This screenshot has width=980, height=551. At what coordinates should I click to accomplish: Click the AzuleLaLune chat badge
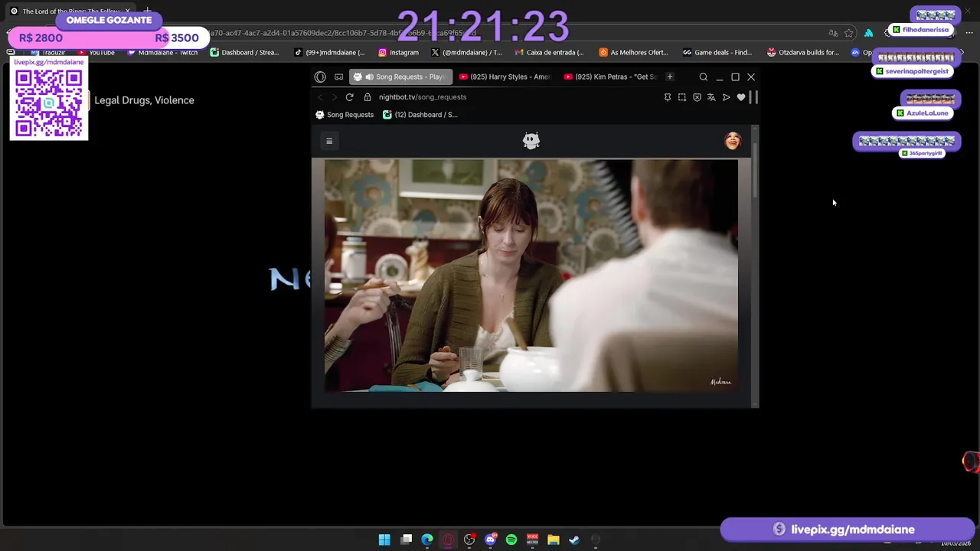tap(922, 112)
